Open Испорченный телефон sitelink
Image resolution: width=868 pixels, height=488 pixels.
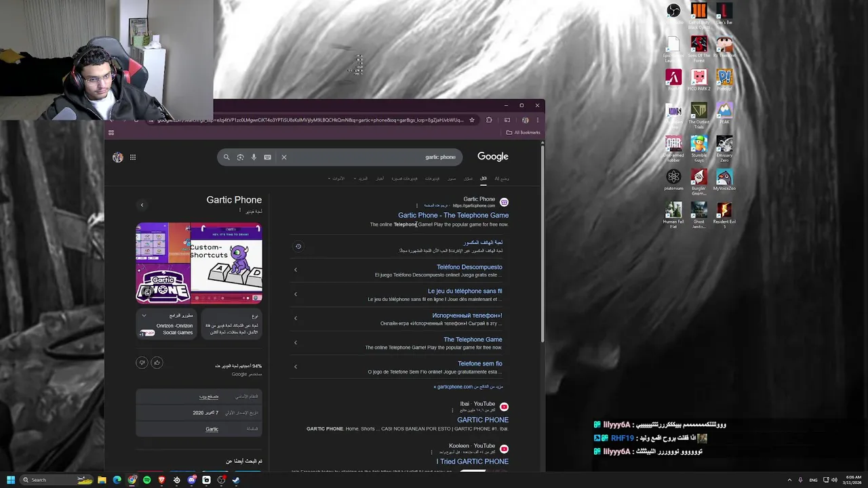(467, 316)
